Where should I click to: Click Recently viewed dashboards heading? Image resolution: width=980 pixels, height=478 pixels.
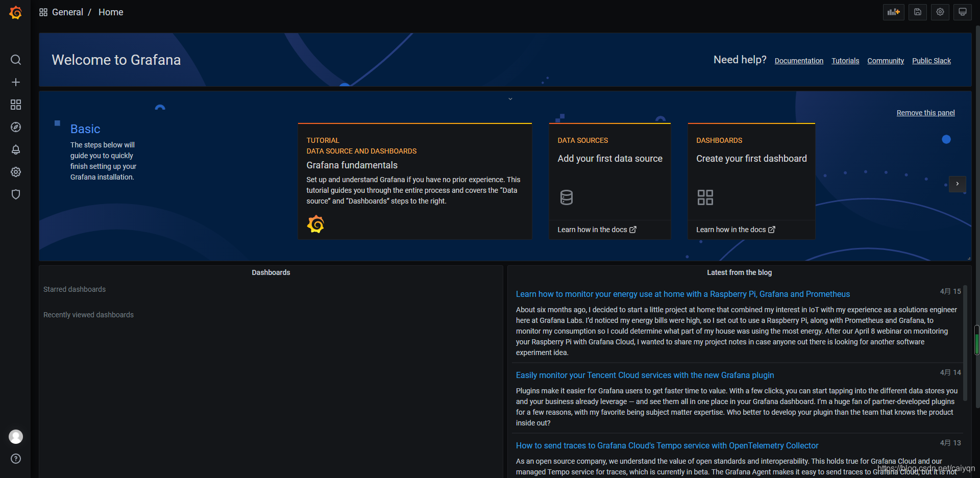click(x=88, y=315)
